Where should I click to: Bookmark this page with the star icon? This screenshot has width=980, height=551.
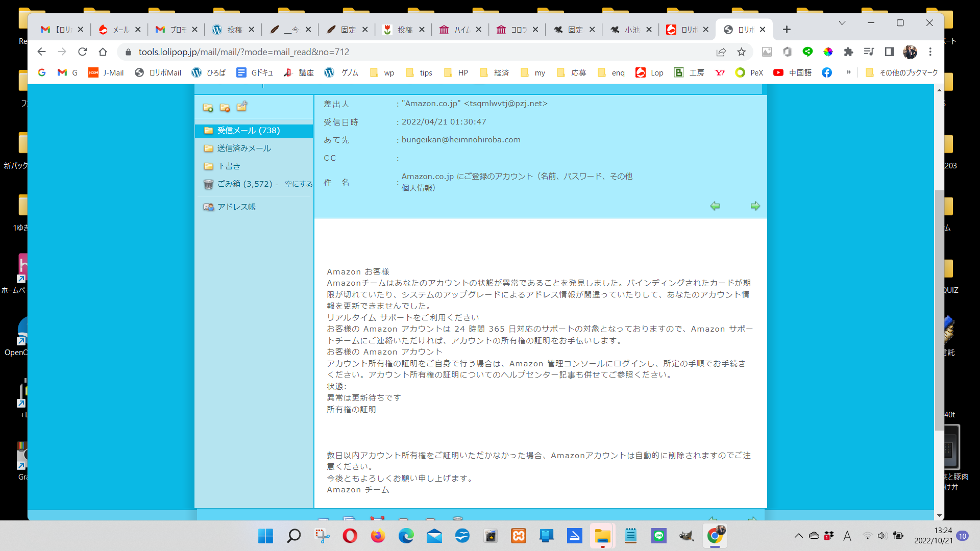tap(742, 52)
